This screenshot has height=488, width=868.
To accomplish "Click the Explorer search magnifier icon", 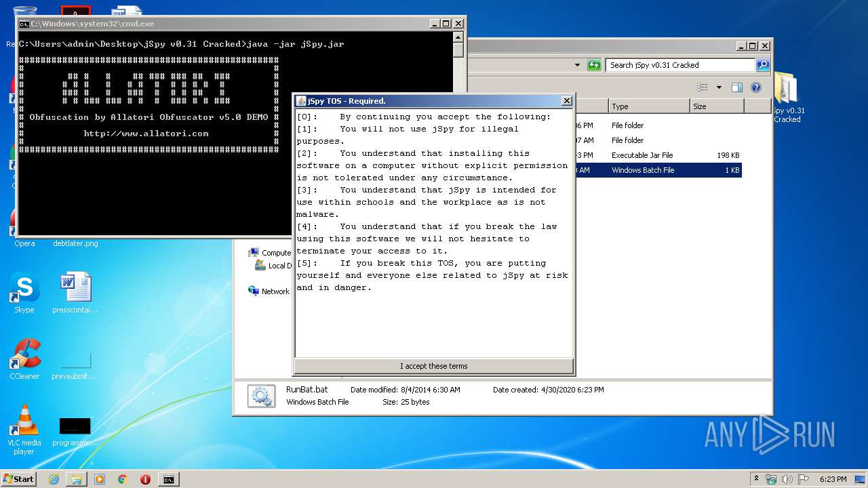I will [x=762, y=65].
